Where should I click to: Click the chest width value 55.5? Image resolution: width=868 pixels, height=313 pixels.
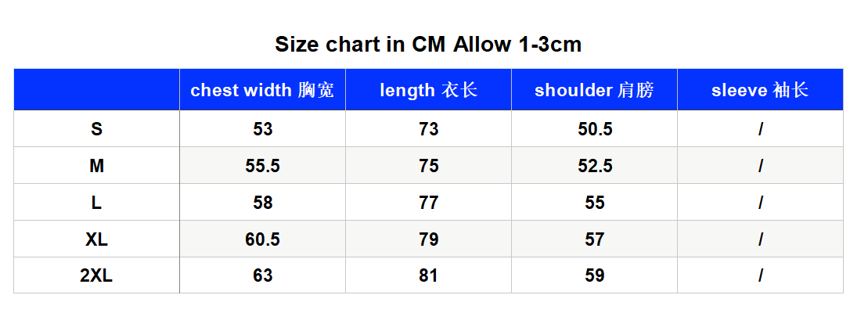pos(262,165)
